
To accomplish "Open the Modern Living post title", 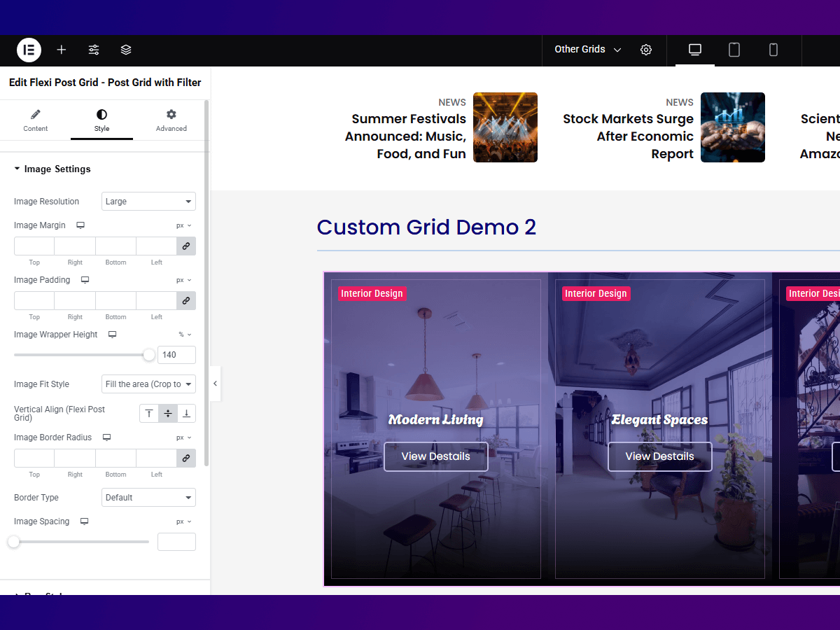I will (x=435, y=420).
